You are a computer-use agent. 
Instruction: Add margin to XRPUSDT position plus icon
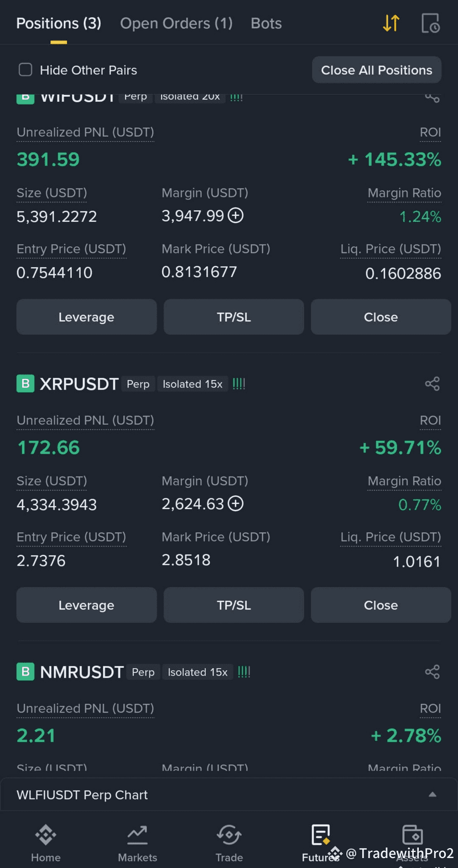[x=236, y=503]
